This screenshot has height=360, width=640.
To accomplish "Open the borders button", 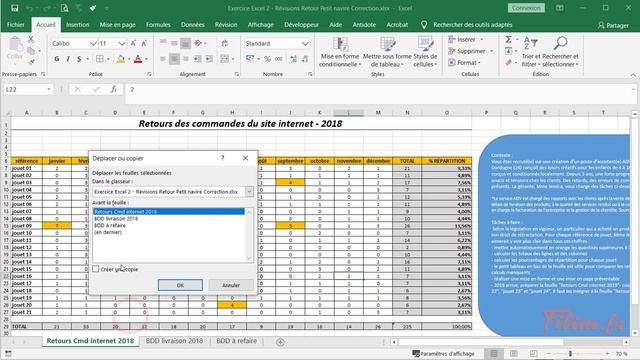I will click(100, 59).
